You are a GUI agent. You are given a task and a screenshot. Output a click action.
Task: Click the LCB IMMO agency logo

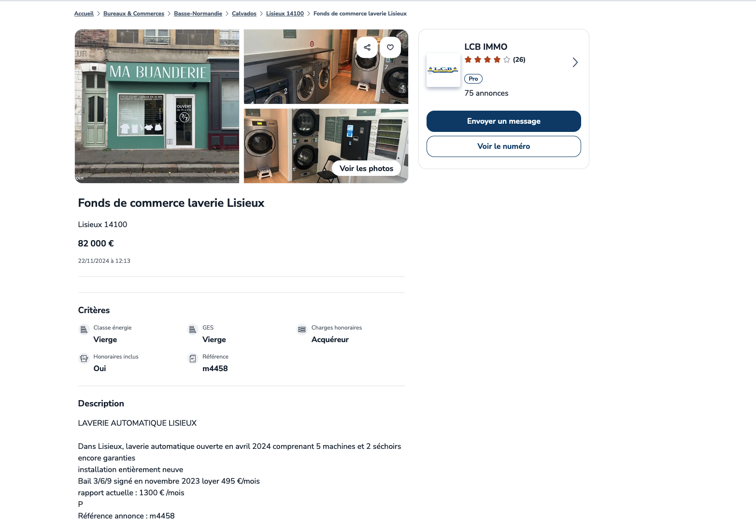[443, 70]
